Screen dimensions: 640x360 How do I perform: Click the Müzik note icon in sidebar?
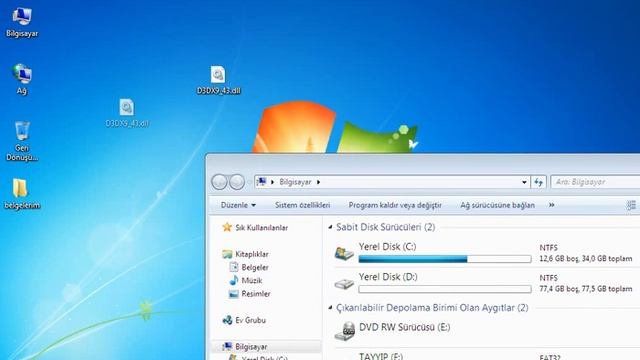tap(233, 280)
